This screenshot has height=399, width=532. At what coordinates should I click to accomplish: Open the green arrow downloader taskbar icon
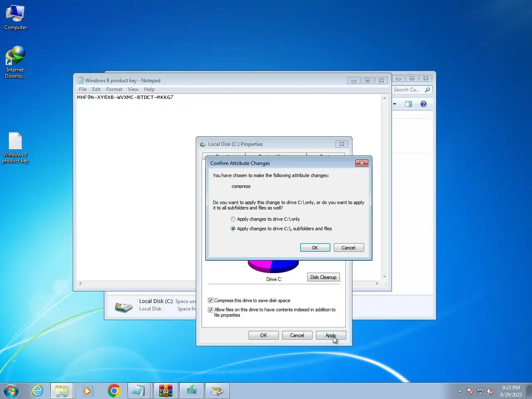191,391
